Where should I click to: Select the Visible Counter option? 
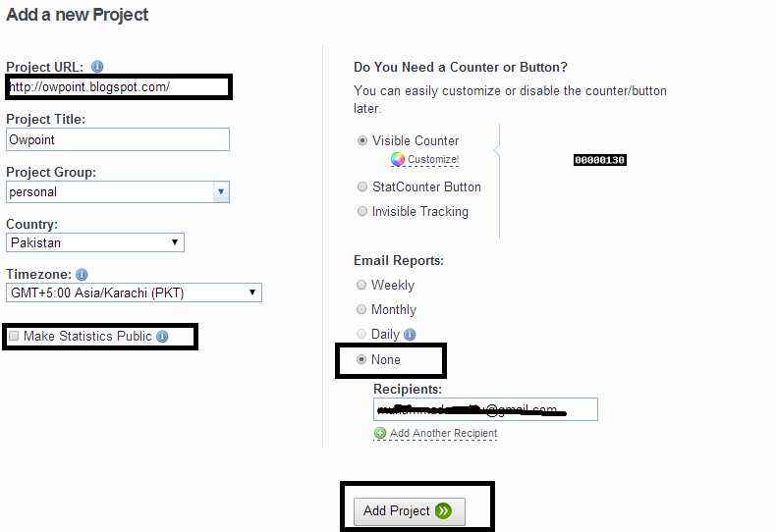tap(361, 140)
